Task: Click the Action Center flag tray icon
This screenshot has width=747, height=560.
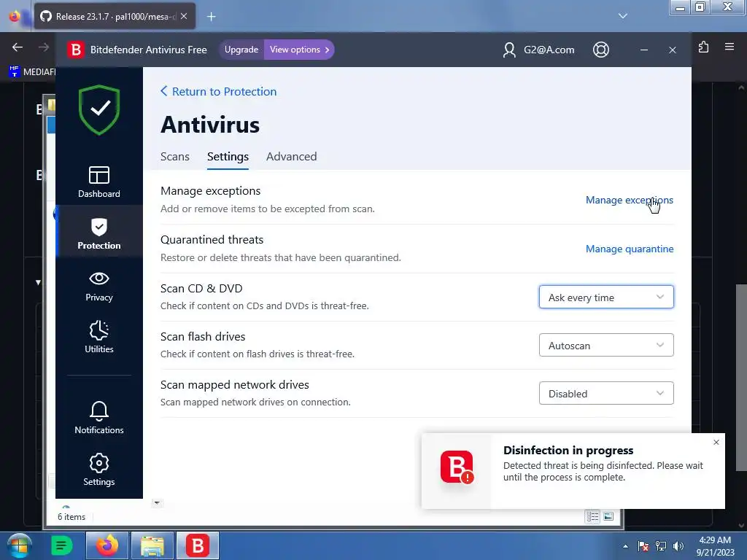Action: click(x=643, y=546)
